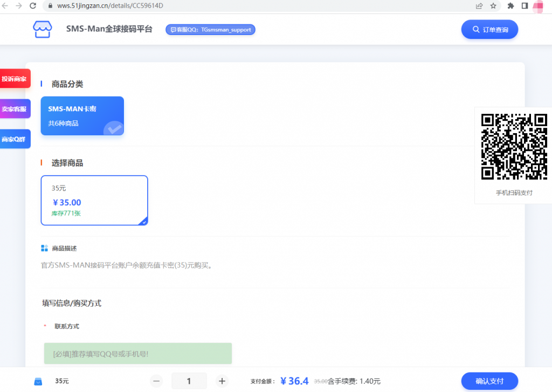Image resolution: width=552 pixels, height=392 pixels.
Task: Click the 手机扫码支付 caption
Action: point(514,192)
